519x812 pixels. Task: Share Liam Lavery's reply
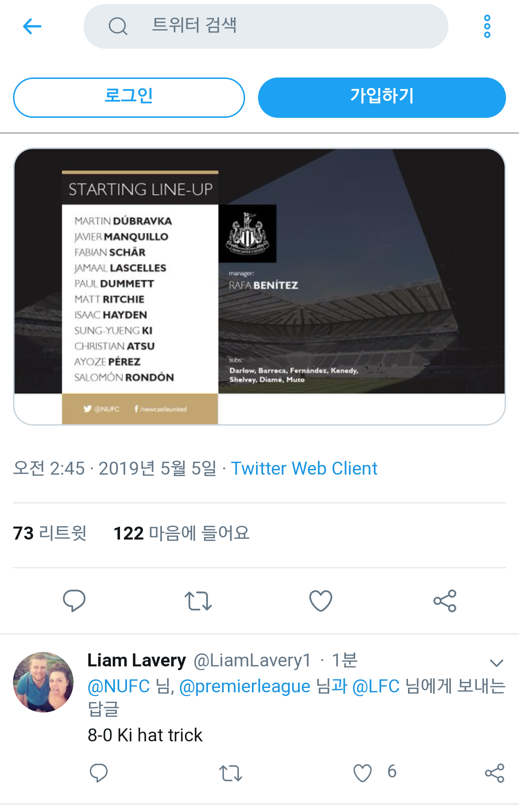click(494, 773)
